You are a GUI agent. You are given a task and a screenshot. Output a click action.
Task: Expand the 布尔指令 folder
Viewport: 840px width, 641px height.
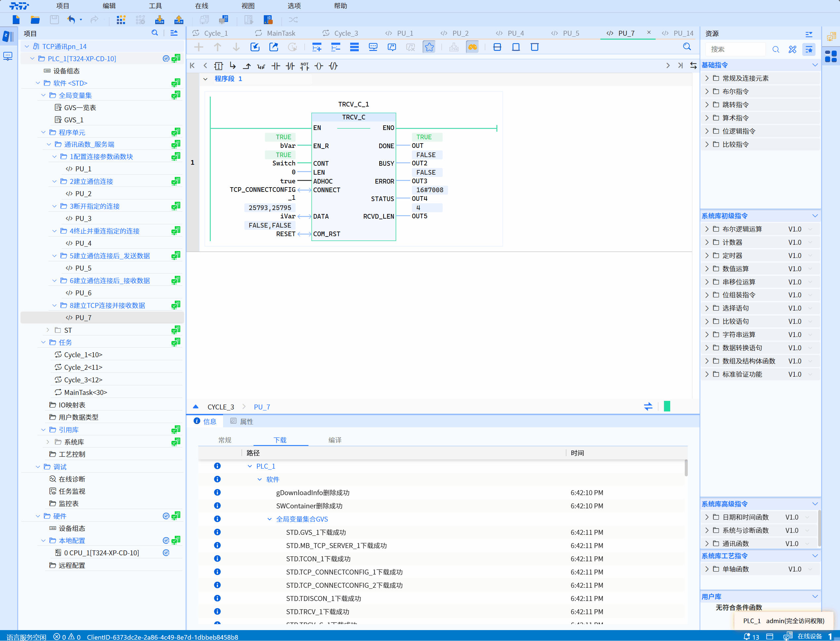click(707, 92)
